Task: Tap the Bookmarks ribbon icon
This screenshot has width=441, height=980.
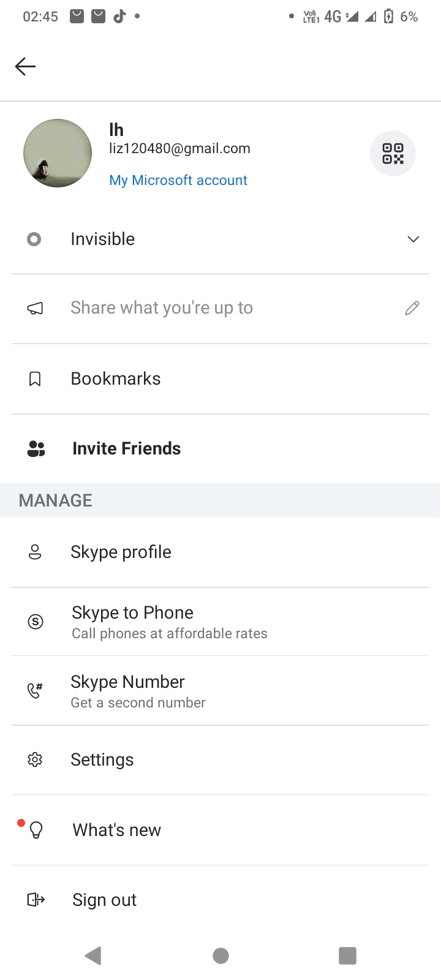Action: [35, 379]
